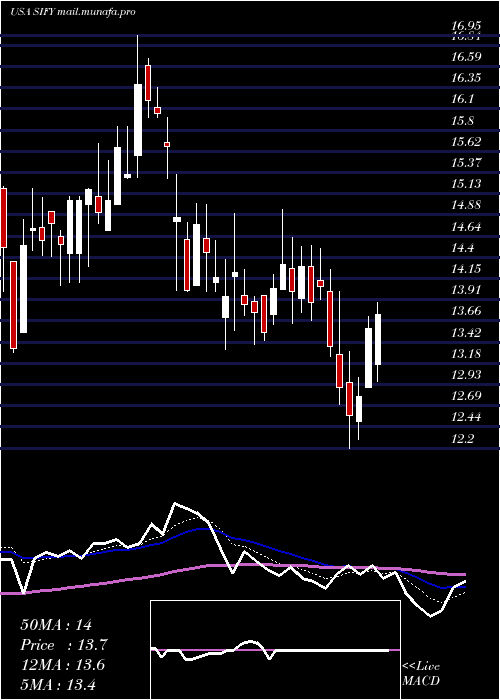Click the 13.91 price axis label
Viewport: 500px width, 700px height.
click(x=466, y=290)
